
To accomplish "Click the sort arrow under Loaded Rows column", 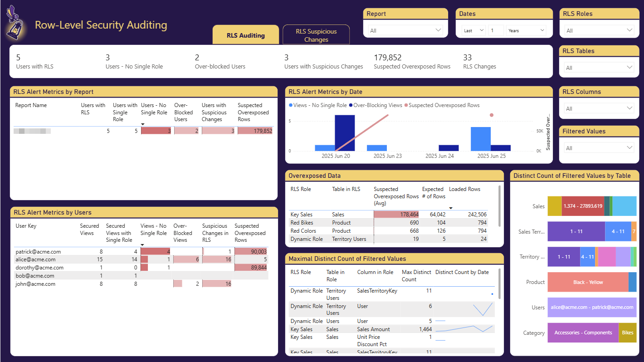I will 451,208.
